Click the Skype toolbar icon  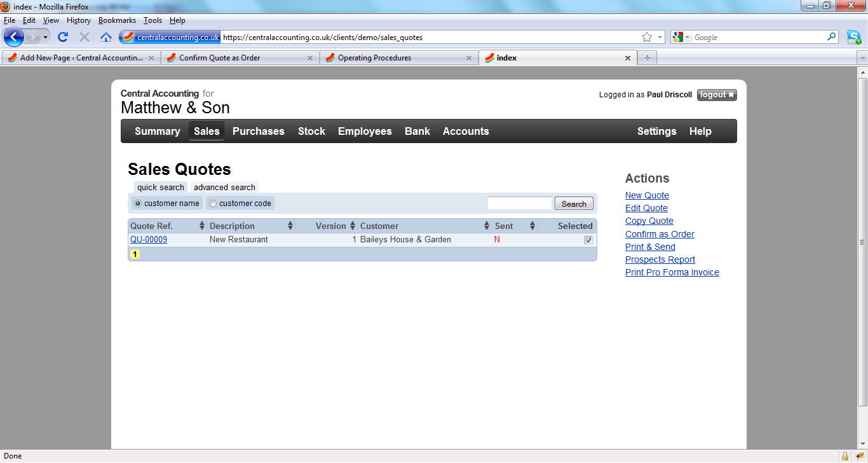pyautogui.click(x=853, y=37)
